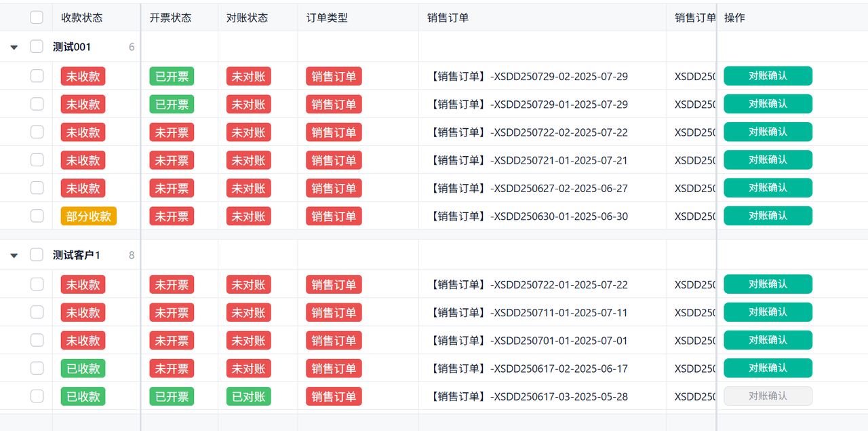Select the row checkbox for order XSDD250711-01

(37, 312)
